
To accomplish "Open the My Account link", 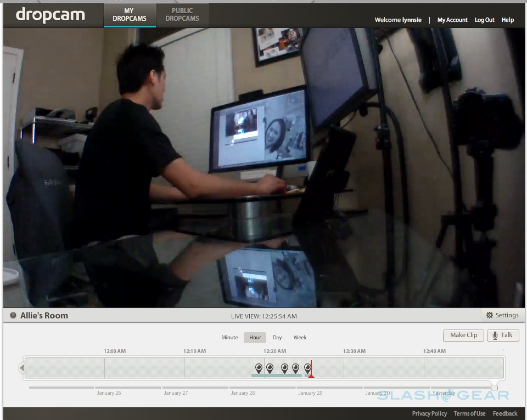I will pyautogui.click(x=452, y=20).
